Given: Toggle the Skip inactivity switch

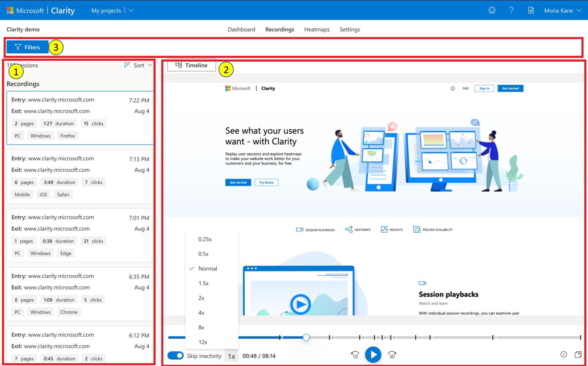Looking at the screenshot, I should [x=176, y=355].
